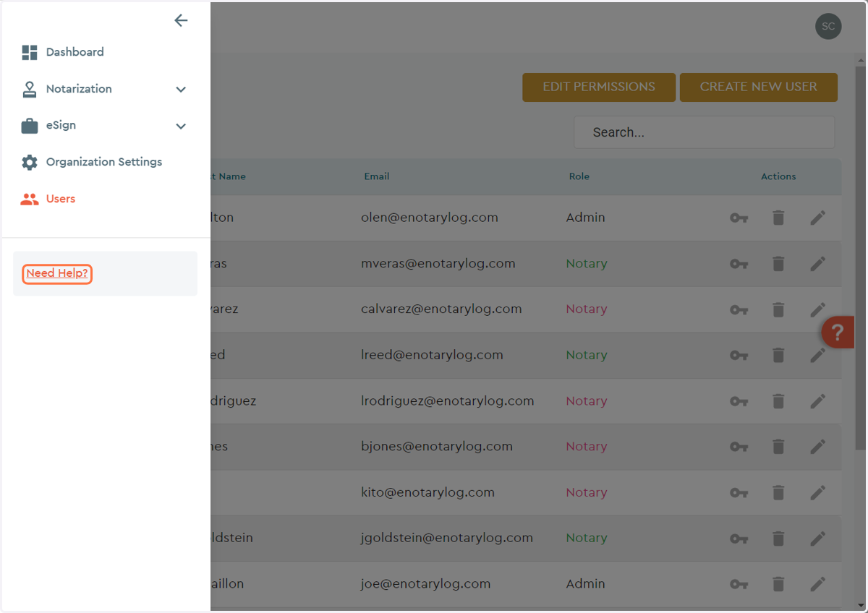Click the page vertical scrollbar
Image resolution: width=868 pixels, height=613 pixels.
(861, 258)
